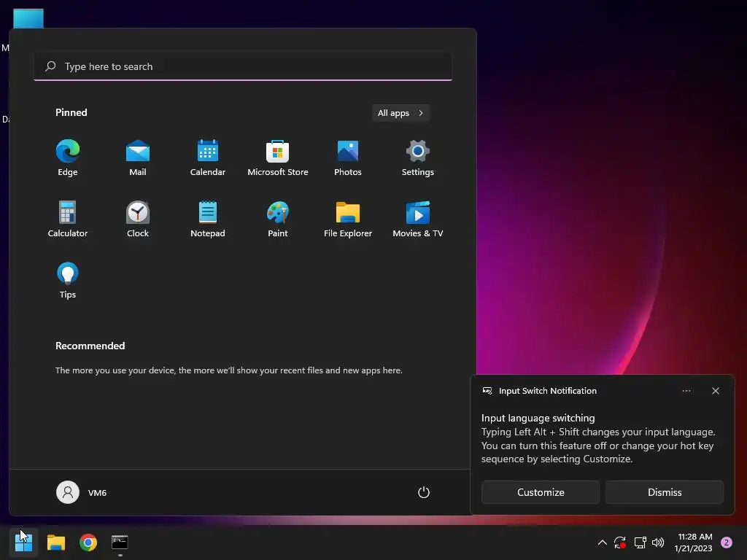747x560 pixels.
Task: Open the volume control tray icon
Action: 658,542
